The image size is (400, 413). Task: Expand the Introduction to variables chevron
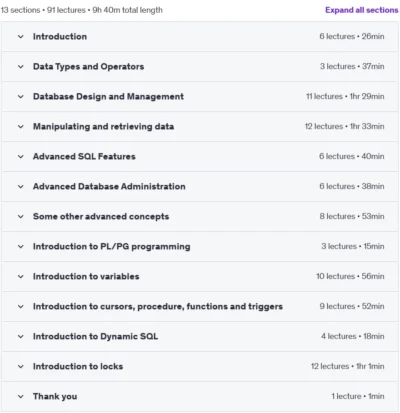[x=21, y=277]
